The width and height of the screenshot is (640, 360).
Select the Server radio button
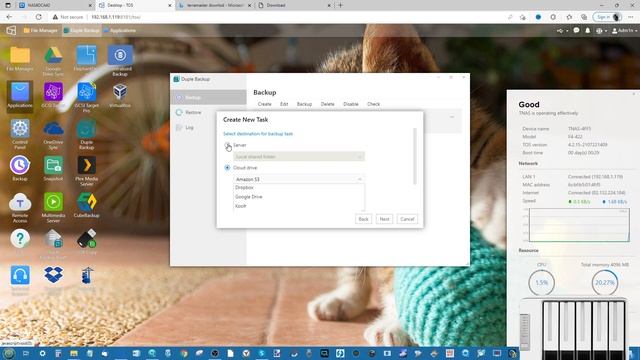pos(227,145)
